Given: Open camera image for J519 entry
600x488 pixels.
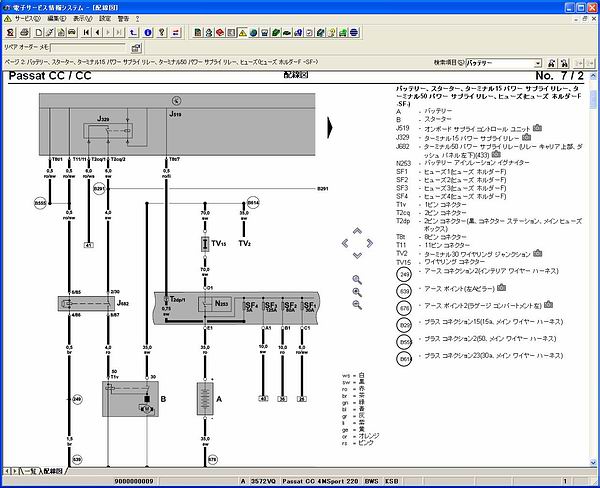Looking at the screenshot, I should [x=537, y=128].
